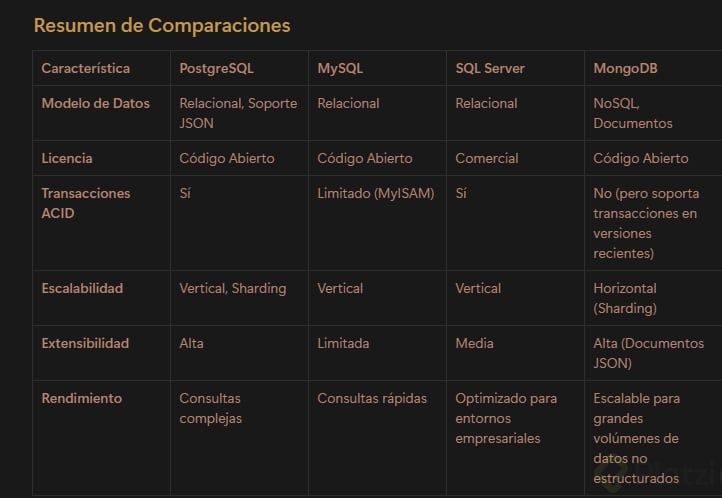Viewport: 722px width, 498px height.
Task: Click the 'Limitado (MyISAM)' cell
Action: [x=375, y=193]
